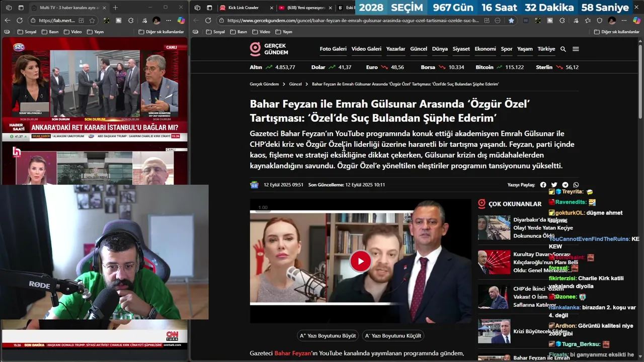Open new tab in Multi TV window

[115, 8]
